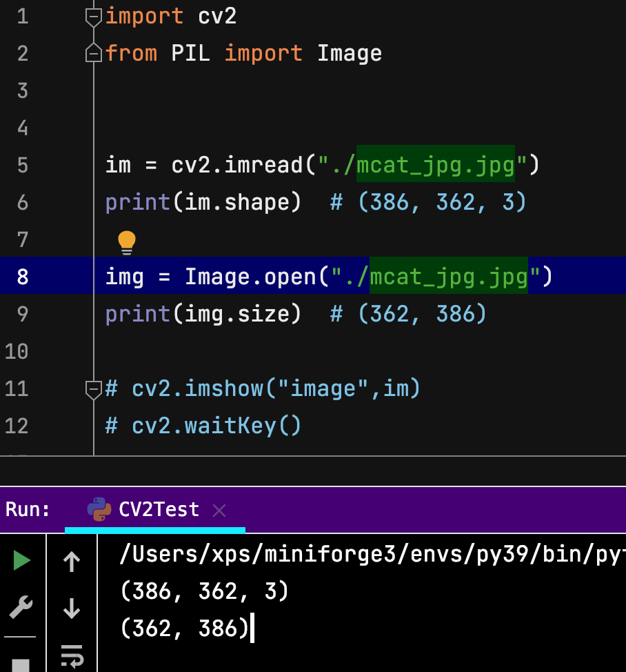The image size is (626, 672).
Task: Toggle soft-wrap in the run console
Action: tap(72, 654)
